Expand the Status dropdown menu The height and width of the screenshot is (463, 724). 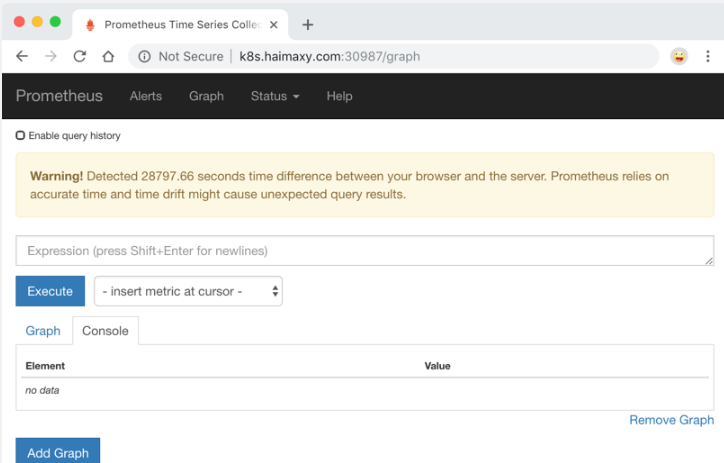pyautogui.click(x=275, y=96)
